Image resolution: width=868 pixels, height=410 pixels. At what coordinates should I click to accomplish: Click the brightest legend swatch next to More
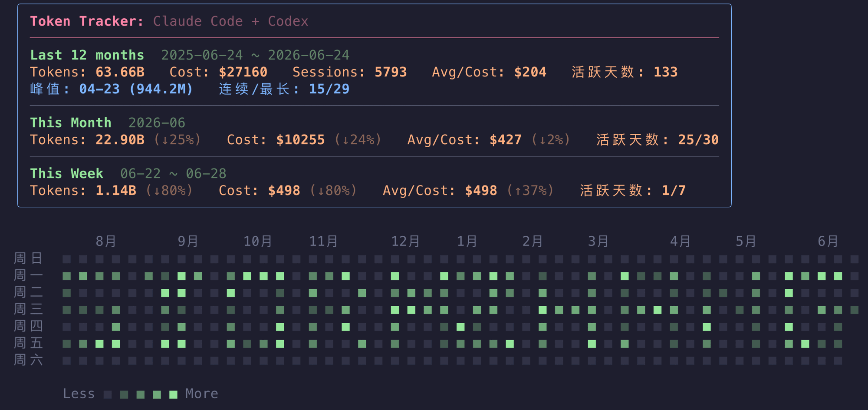click(x=173, y=394)
